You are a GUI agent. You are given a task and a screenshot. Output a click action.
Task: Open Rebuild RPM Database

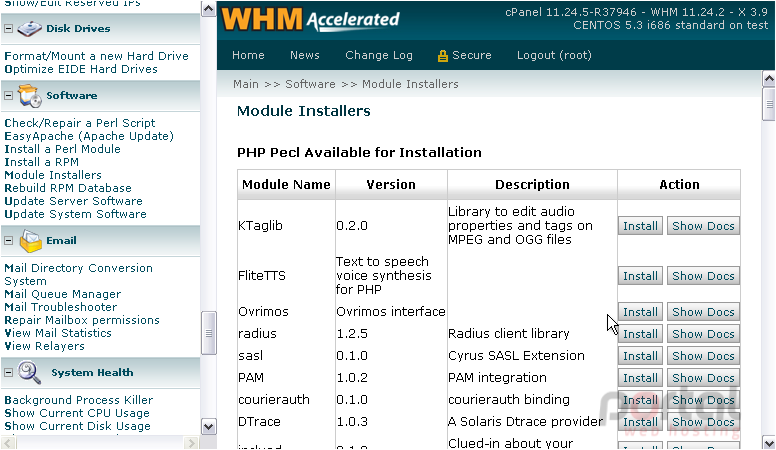pyautogui.click(x=68, y=188)
